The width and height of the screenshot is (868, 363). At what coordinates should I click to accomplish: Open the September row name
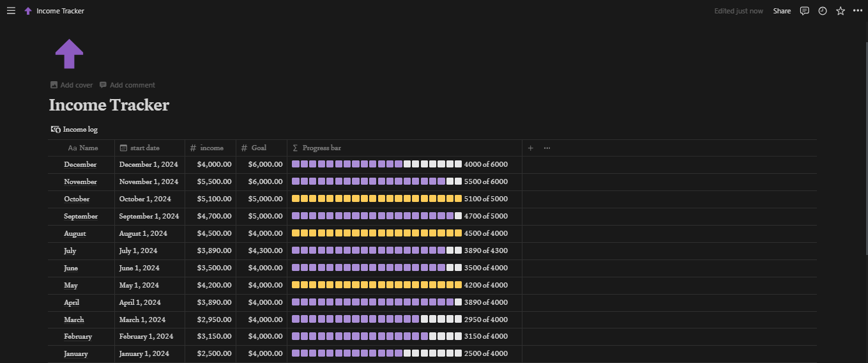81,217
